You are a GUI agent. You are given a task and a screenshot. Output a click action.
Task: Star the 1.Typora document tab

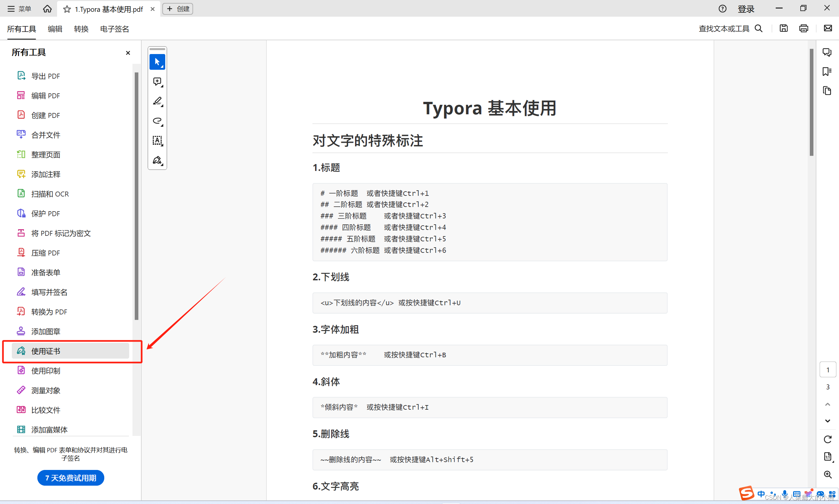click(67, 9)
